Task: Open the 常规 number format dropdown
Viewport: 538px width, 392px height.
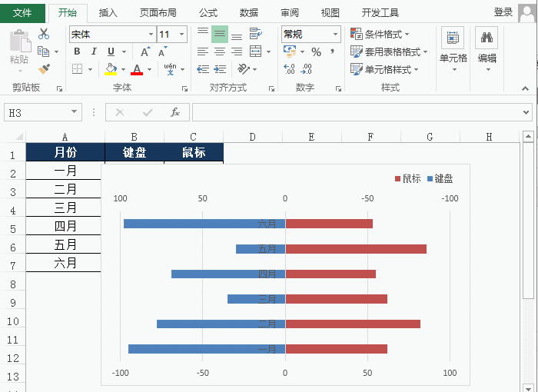Action: coord(335,34)
